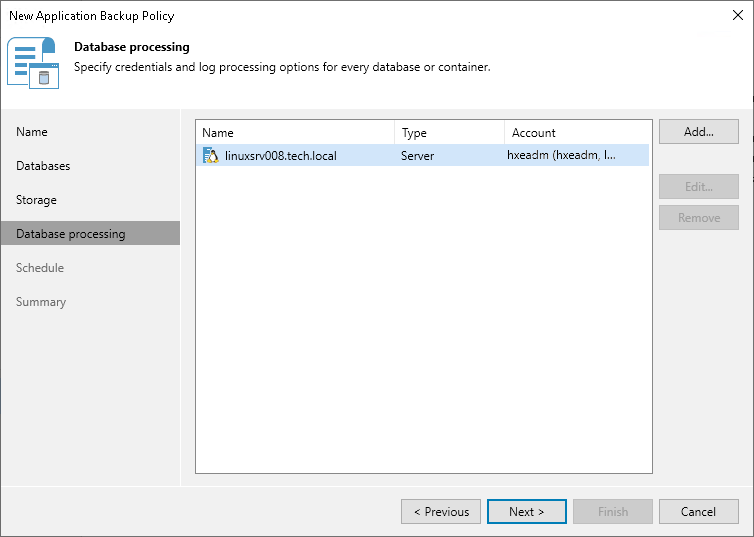
Task: Open the Summary wizard step
Action: (41, 302)
